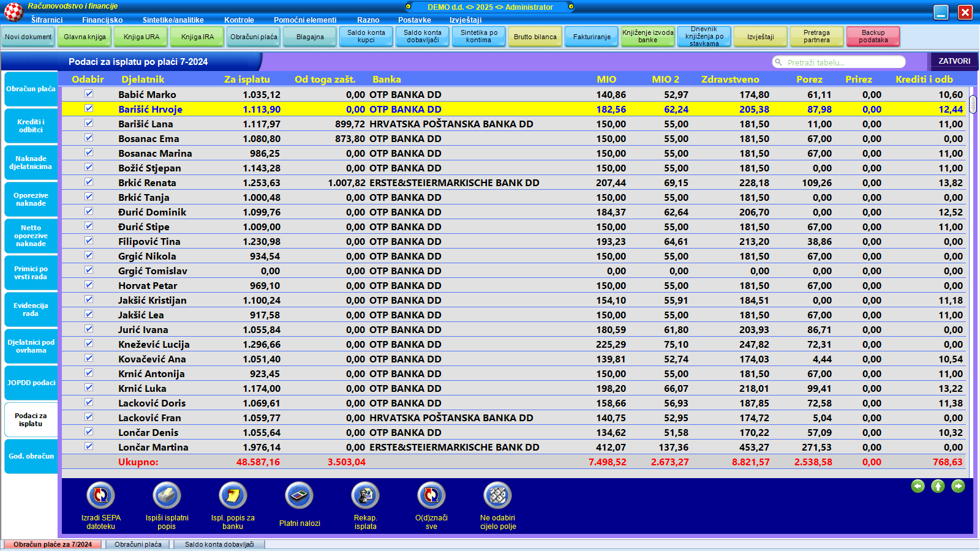Image resolution: width=980 pixels, height=551 pixels.
Task: Click the Ne odabiri cijelo polje icon
Action: (x=498, y=495)
